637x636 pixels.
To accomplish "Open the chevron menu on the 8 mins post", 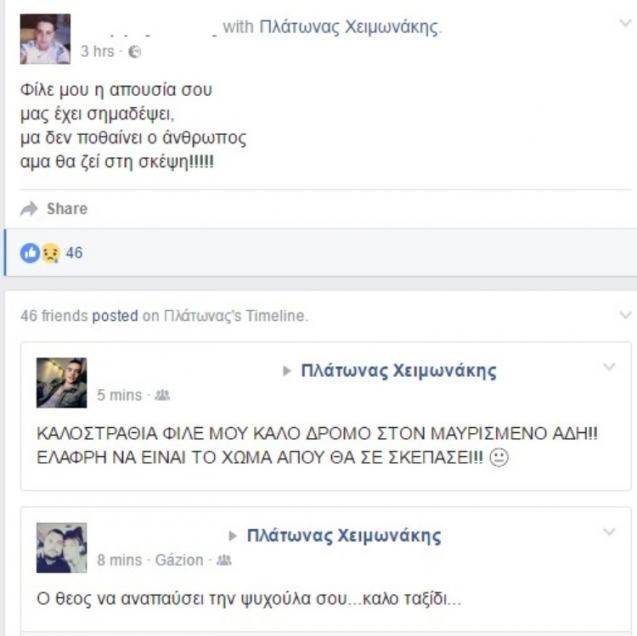I will (609, 532).
